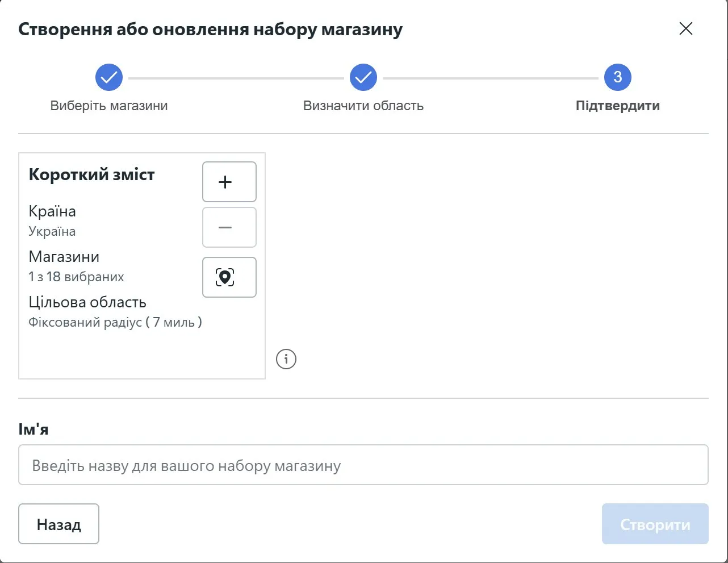Click the step 3 number circle
The image size is (728, 563).
point(618,77)
